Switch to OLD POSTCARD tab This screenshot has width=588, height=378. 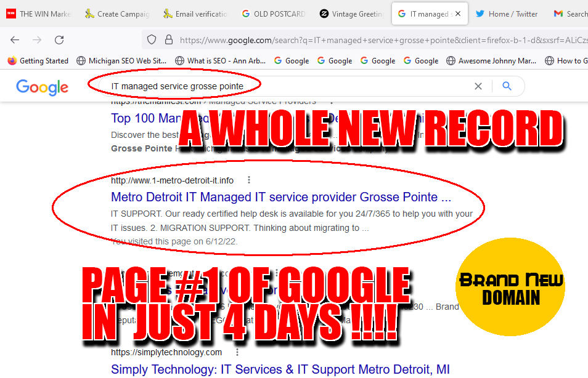point(274,14)
